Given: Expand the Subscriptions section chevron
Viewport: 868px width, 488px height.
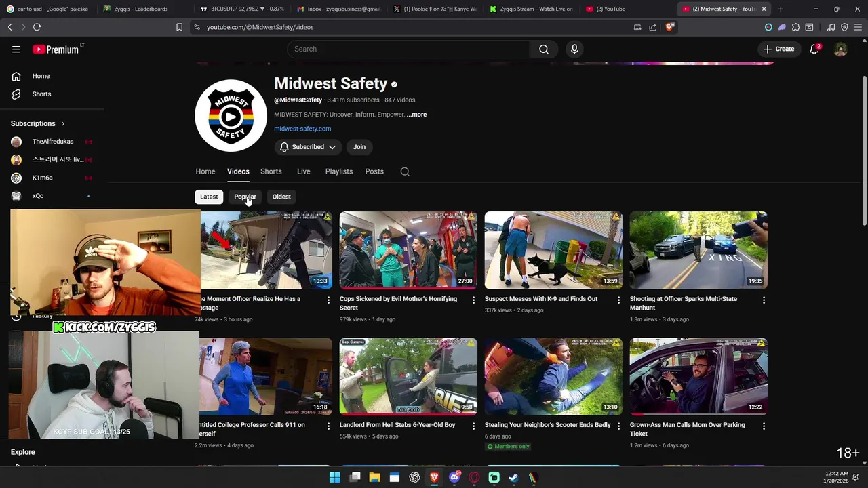Looking at the screenshot, I should 62,124.
